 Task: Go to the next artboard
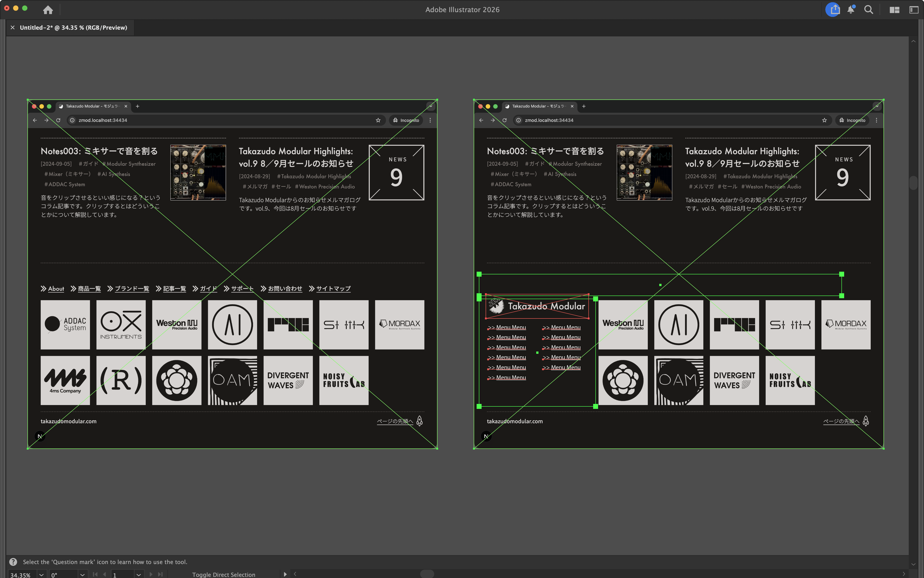click(x=151, y=574)
